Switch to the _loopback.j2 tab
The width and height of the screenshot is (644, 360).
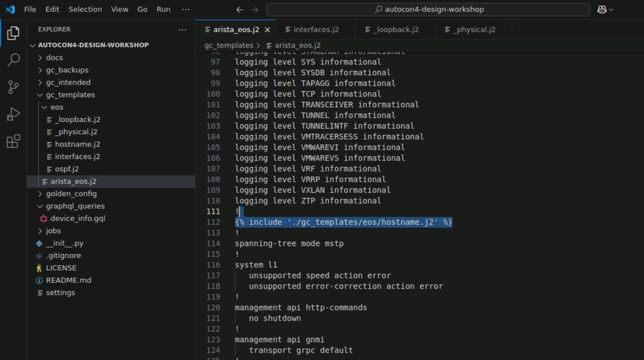(x=396, y=29)
